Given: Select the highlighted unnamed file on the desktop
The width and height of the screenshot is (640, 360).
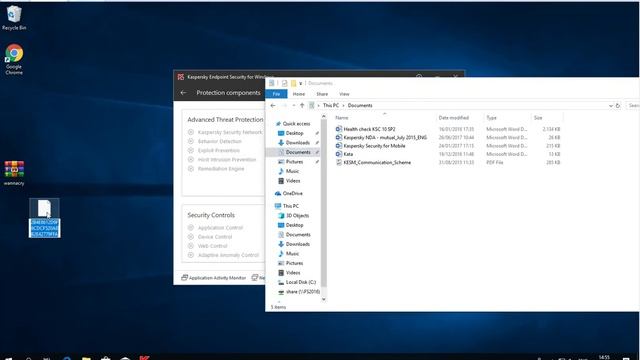Looking at the screenshot, I should 44,218.
